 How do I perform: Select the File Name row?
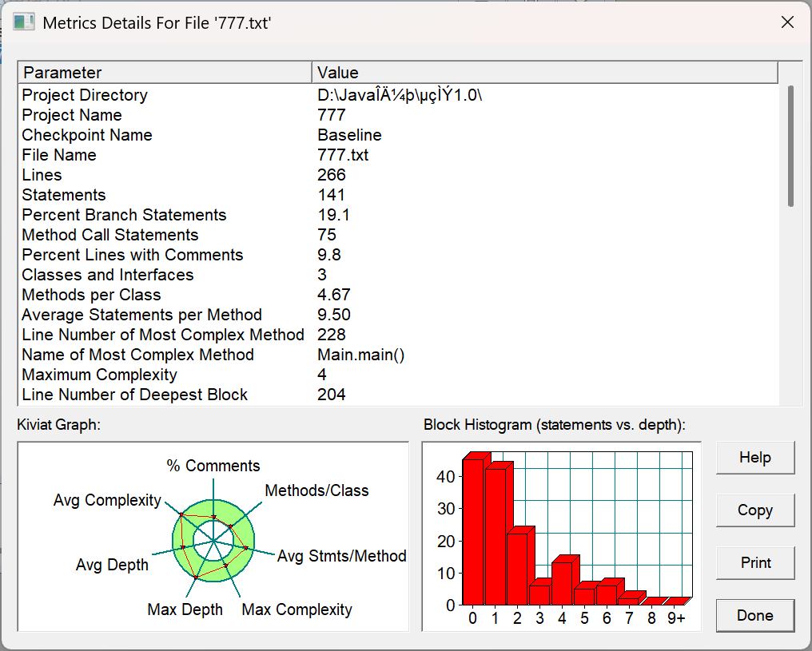399,155
